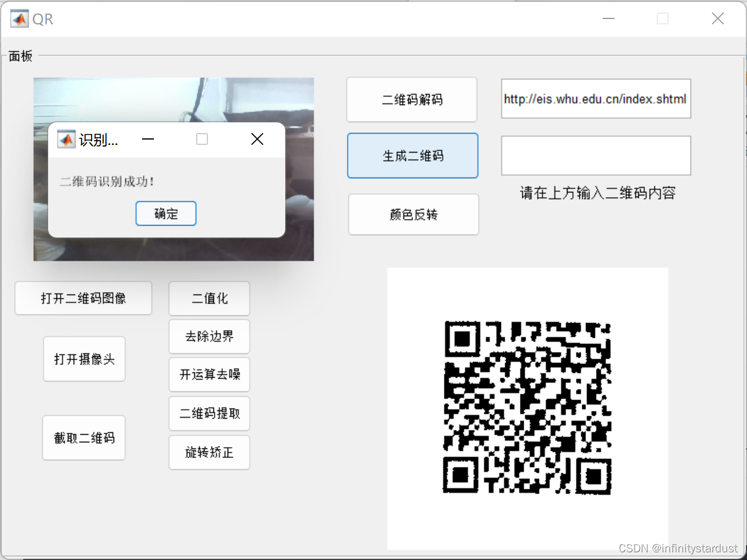
Task: Start camera using 打开摄像头 button
Action: tap(84, 359)
